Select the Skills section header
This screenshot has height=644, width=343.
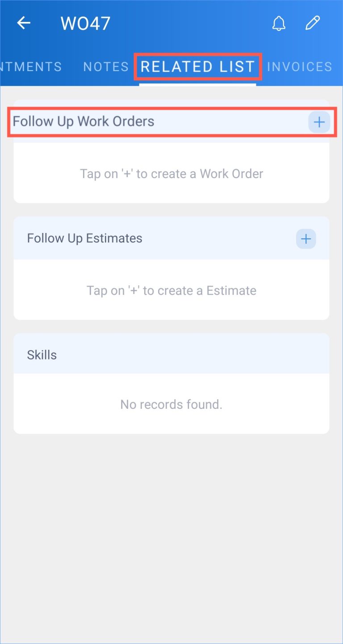coord(42,355)
